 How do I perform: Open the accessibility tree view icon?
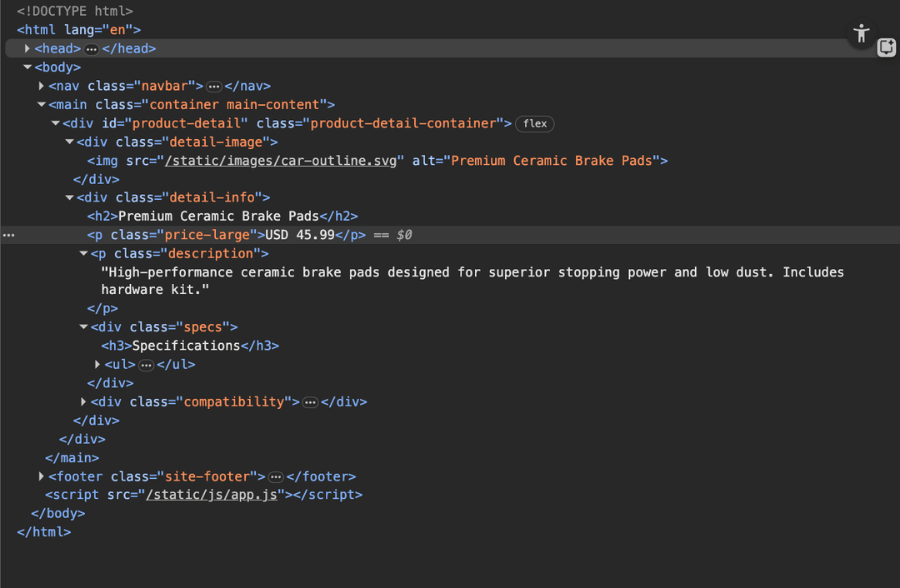[x=861, y=34]
